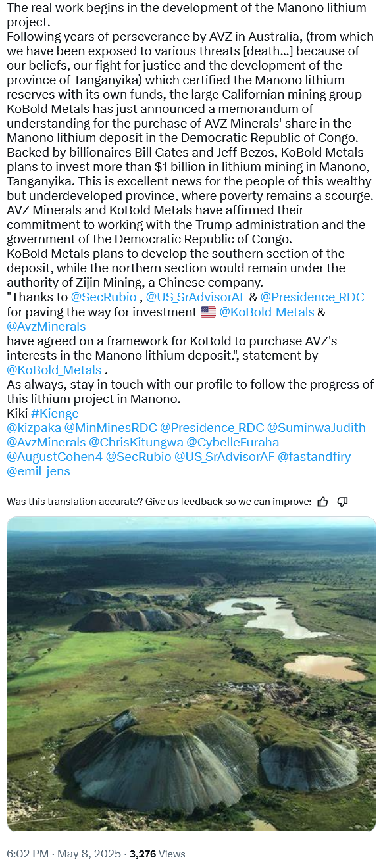Open the @SuminwaJudith profile mention

[x=316, y=427]
